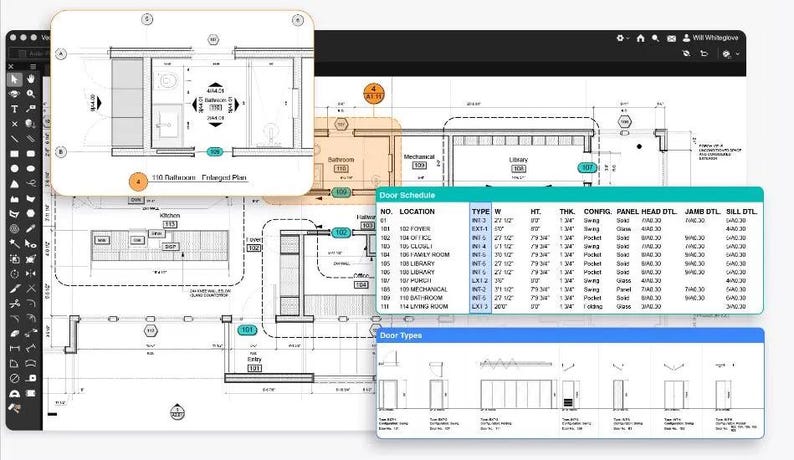Select the Oval tool

(31, 168)
